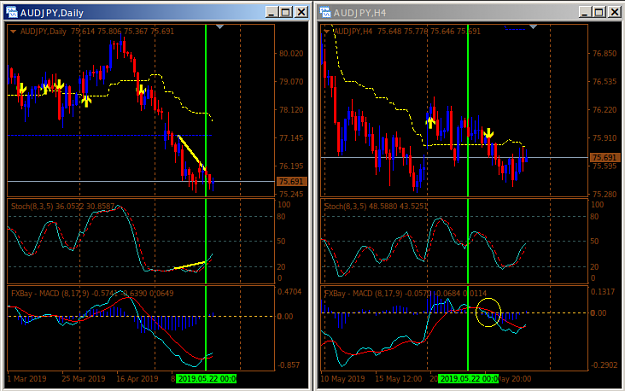This screenshot has height=391, width=625.
Task: Click the AUDJPY,H4 window title icon
Action: click(325, 12)
